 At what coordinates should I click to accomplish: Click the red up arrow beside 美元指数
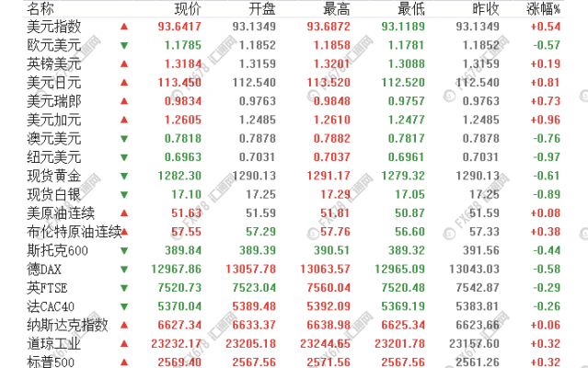124,26
